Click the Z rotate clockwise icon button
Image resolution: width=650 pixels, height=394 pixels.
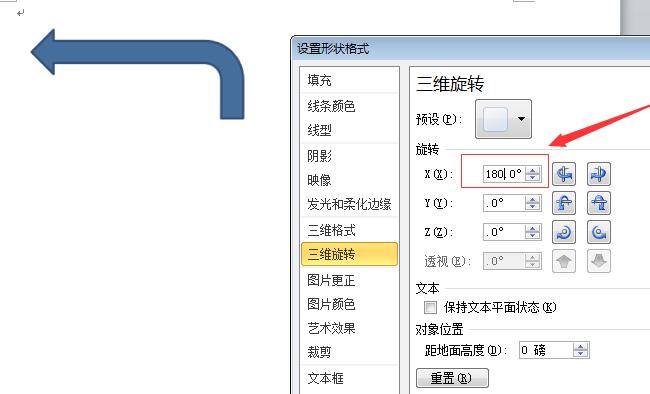pyautogui.click(x=564, y=232)
